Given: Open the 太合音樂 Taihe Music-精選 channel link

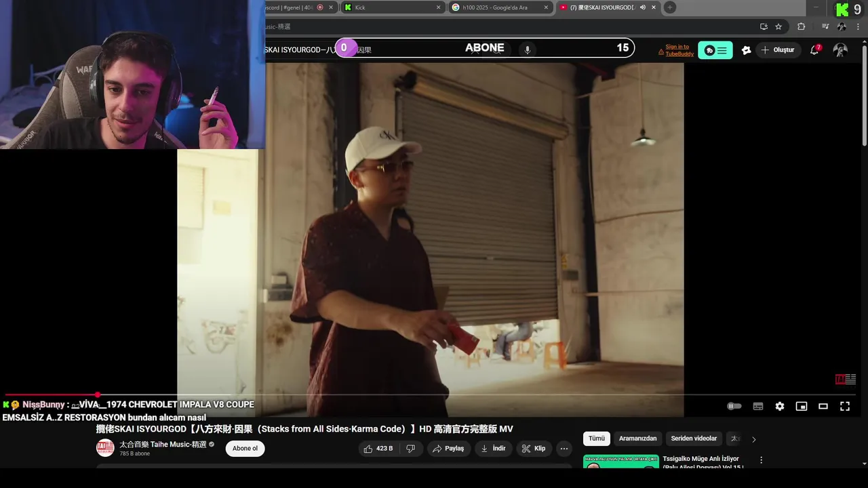Looking at the screenshot, I should [163, 445].
